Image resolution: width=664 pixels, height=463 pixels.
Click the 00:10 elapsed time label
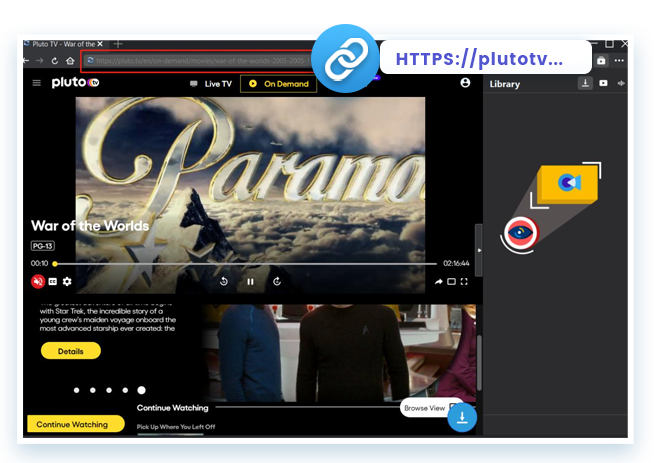click(x=39, y=263)
